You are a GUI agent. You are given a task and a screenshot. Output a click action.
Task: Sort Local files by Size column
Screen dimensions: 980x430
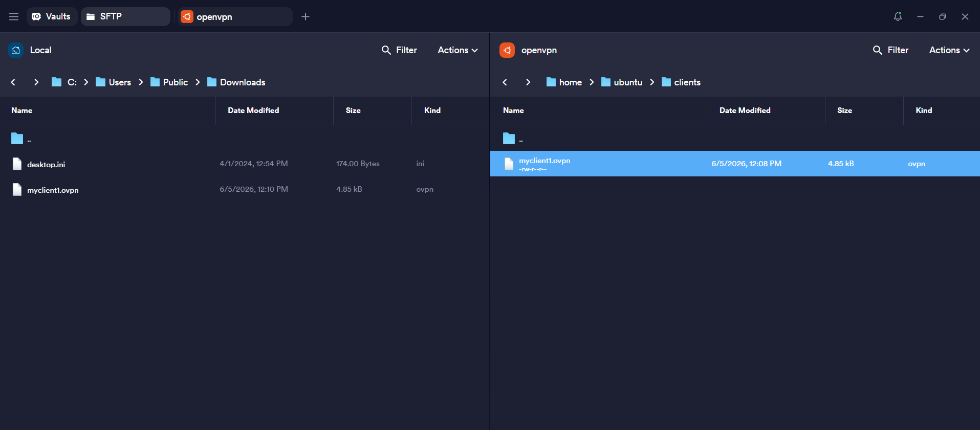point(353,110)
